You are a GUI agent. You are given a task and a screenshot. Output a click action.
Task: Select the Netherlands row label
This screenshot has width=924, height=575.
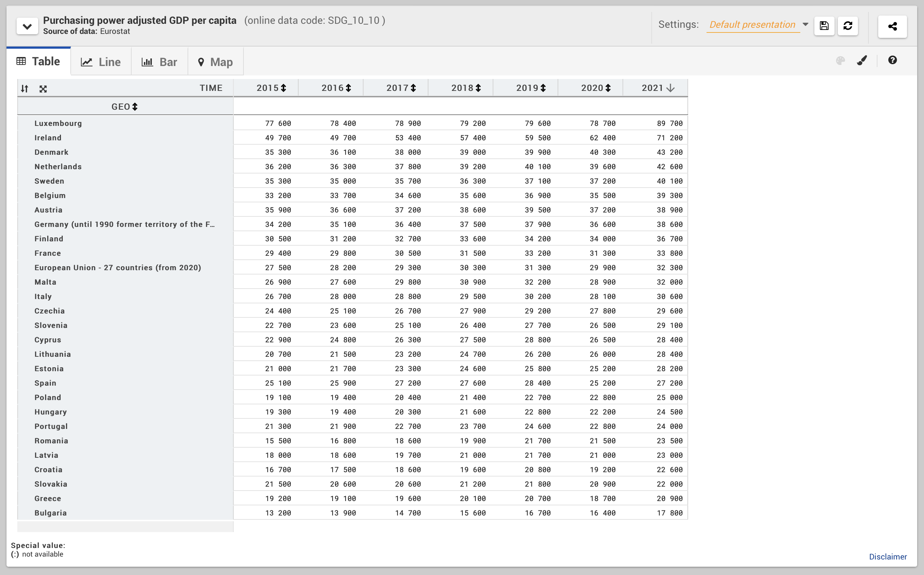(58, 167)
